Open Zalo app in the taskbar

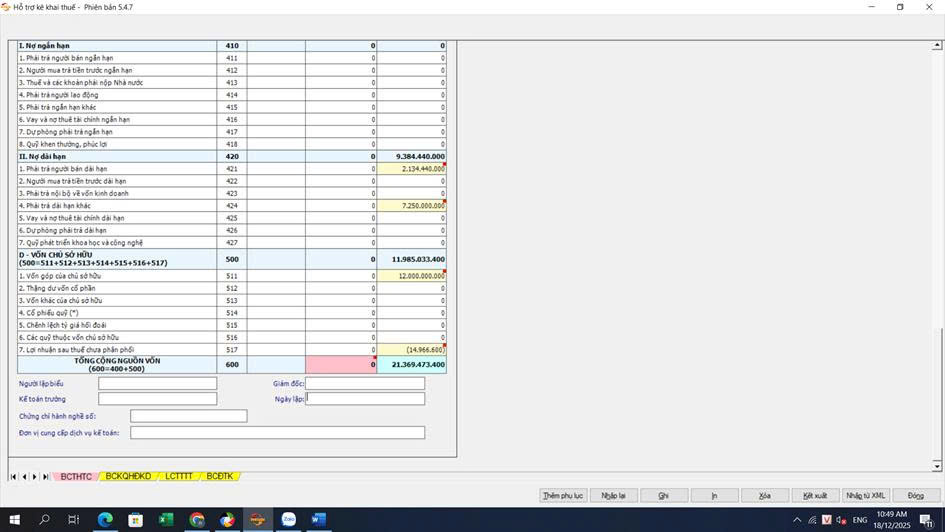click(x=288, y=520)
